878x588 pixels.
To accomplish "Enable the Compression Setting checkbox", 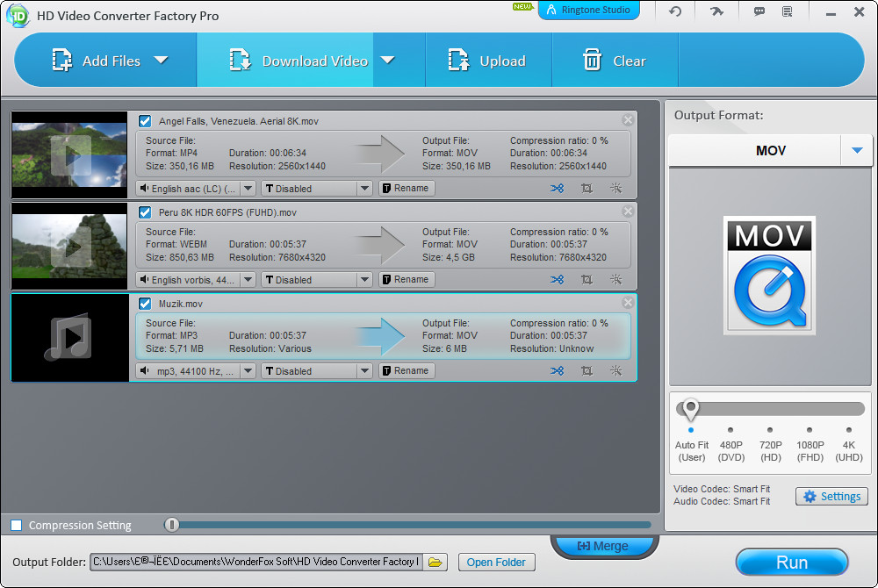I will (x=17, y=526).
